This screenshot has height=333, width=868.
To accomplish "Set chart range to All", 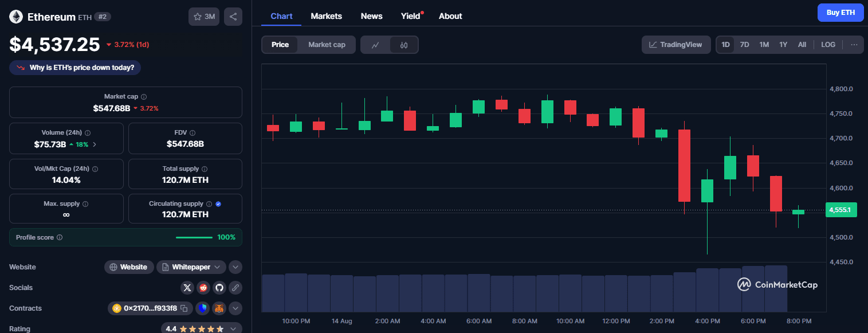I will pyautogui.click(x=802, y=45).
